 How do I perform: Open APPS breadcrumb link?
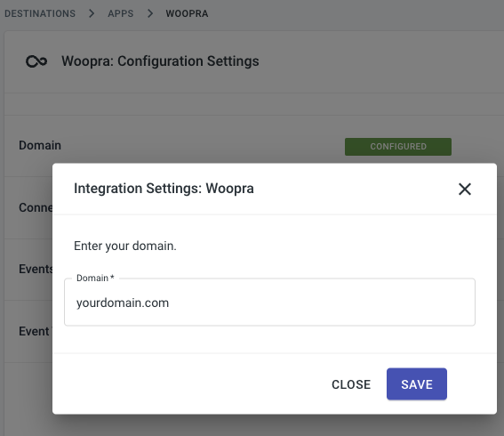(121, 13)
